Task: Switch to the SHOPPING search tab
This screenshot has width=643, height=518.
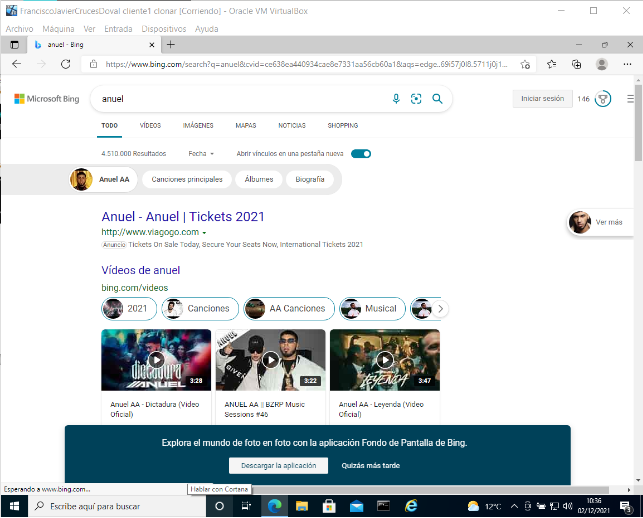Action: tap(343, 126)
